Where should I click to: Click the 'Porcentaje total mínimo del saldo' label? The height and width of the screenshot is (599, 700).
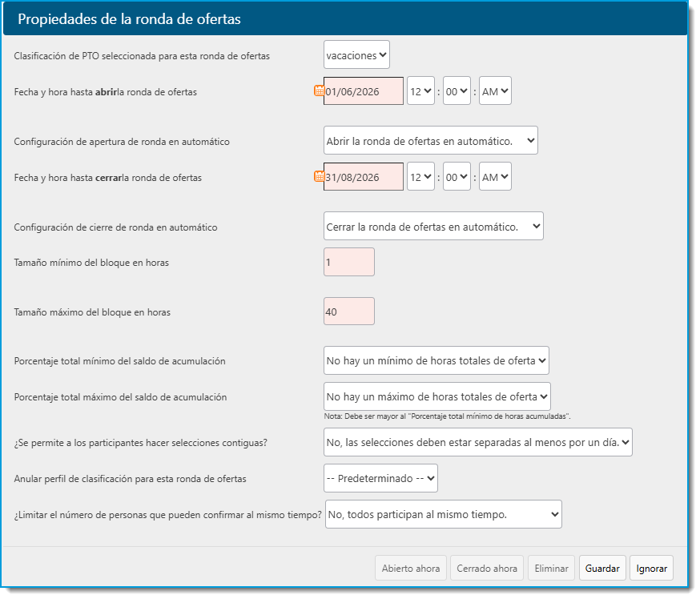pyautogui.click(x=119, y=361)
